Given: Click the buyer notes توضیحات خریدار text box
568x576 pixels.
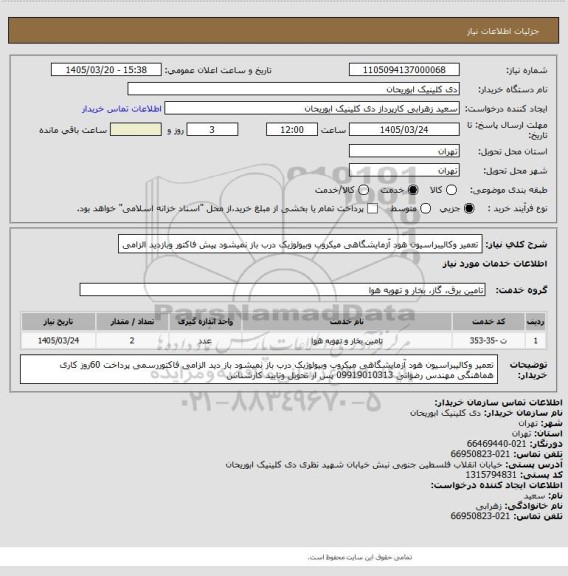Looking at the screenshot, I should tap(259, 370).
